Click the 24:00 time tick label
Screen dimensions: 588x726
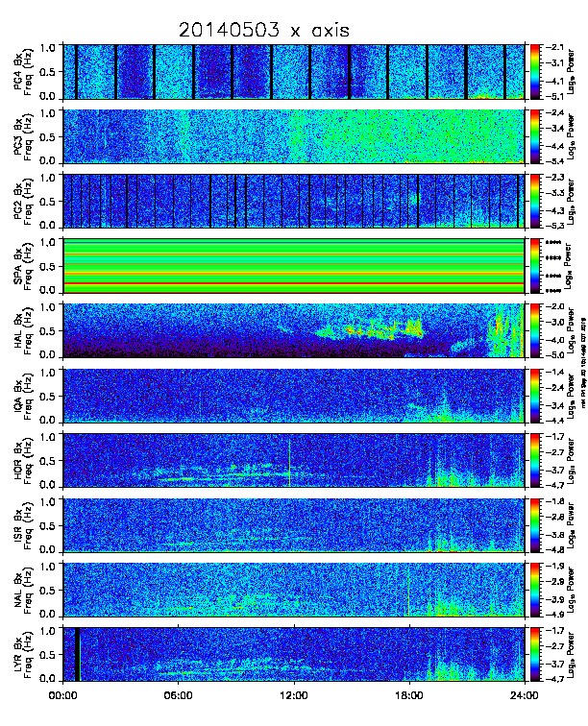click(525, 695)
